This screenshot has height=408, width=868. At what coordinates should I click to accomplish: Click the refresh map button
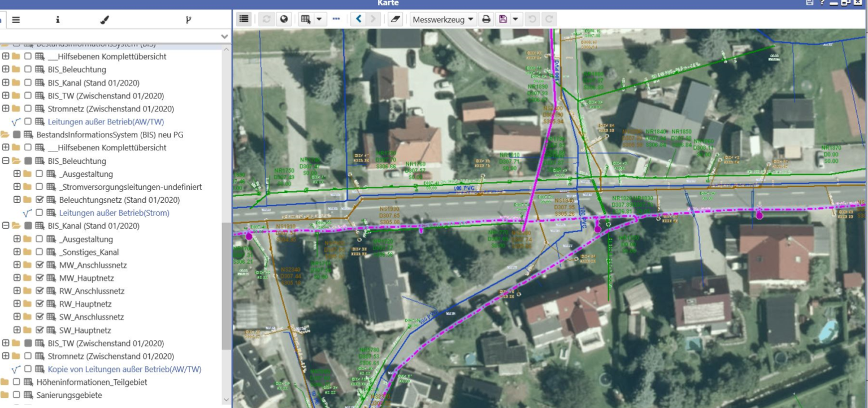[x=265, y=18]
